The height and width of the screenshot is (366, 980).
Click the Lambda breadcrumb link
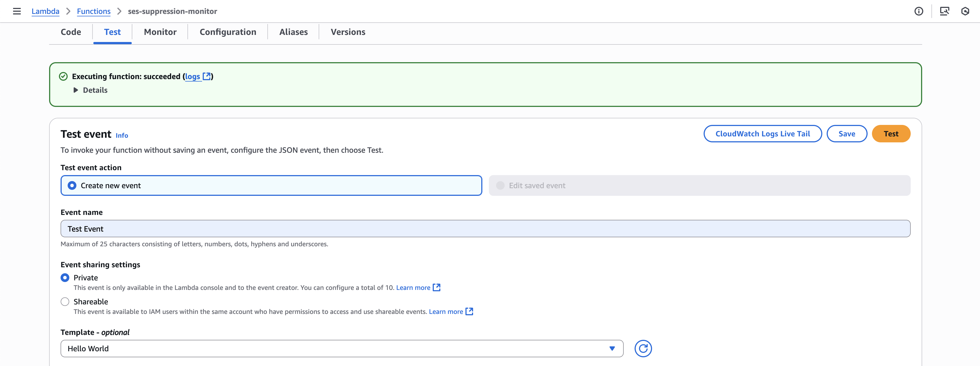tap(45, 11)
